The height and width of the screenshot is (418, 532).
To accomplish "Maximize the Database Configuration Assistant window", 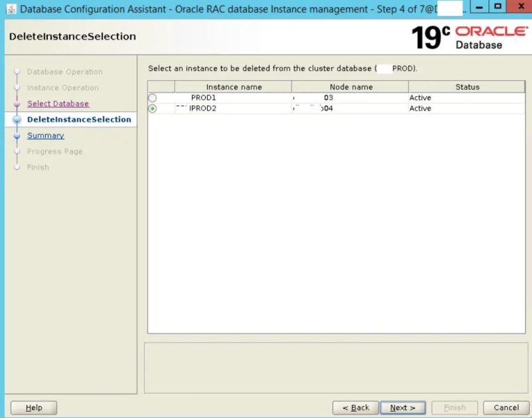I will 498,7.
